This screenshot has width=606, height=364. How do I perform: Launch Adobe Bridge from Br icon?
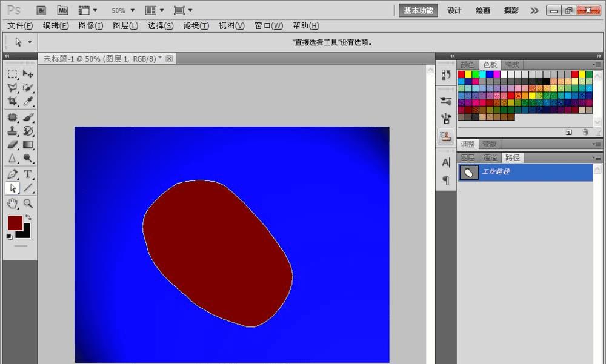click(x=41, y=10)
